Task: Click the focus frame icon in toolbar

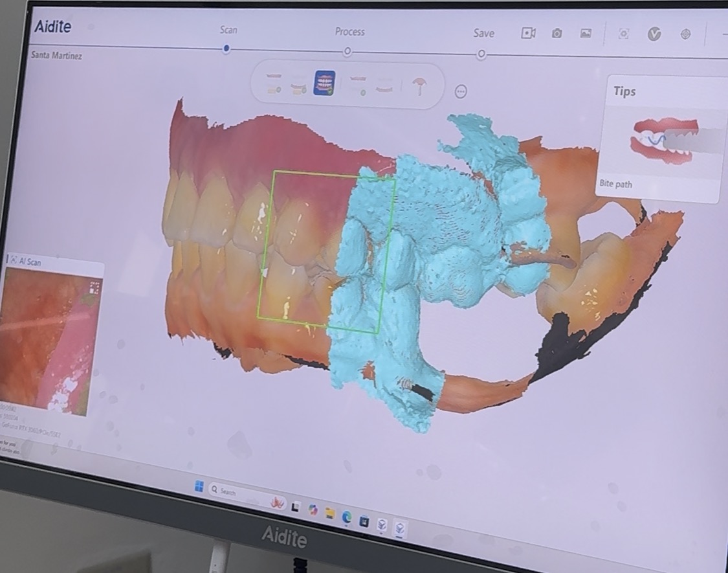Action: click(623, 34)
